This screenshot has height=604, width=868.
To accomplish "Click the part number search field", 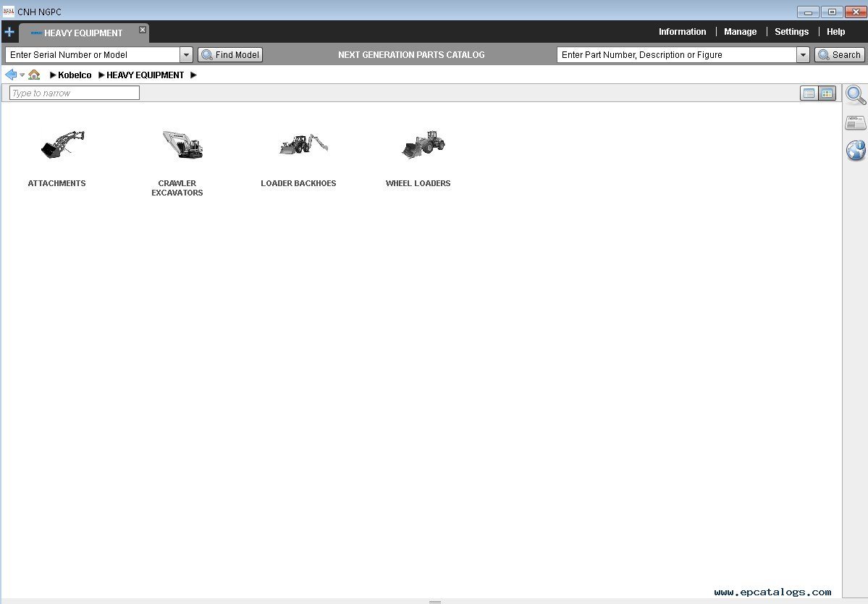I will pyautogui.click(x=676, y=55).
